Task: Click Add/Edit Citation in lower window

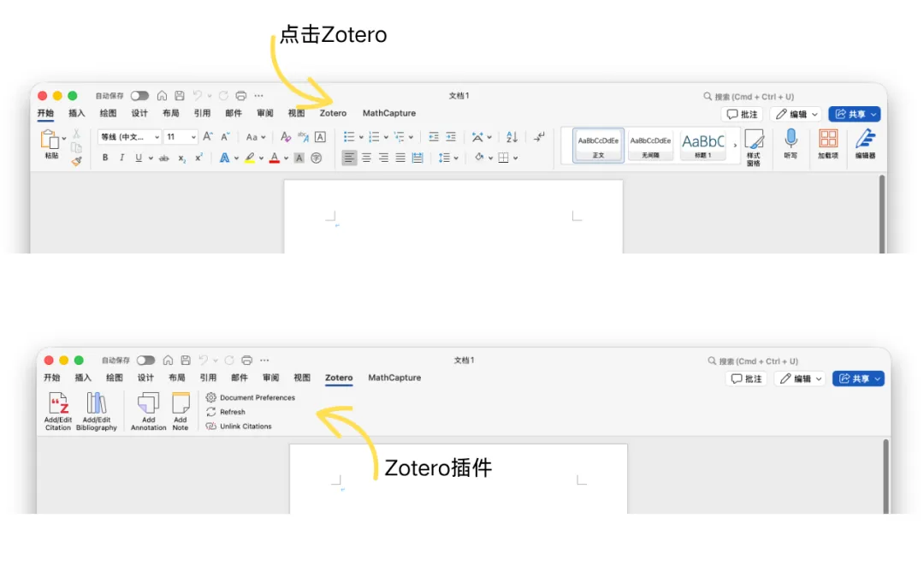Action: pyautogui.click(x=58, y=411)
